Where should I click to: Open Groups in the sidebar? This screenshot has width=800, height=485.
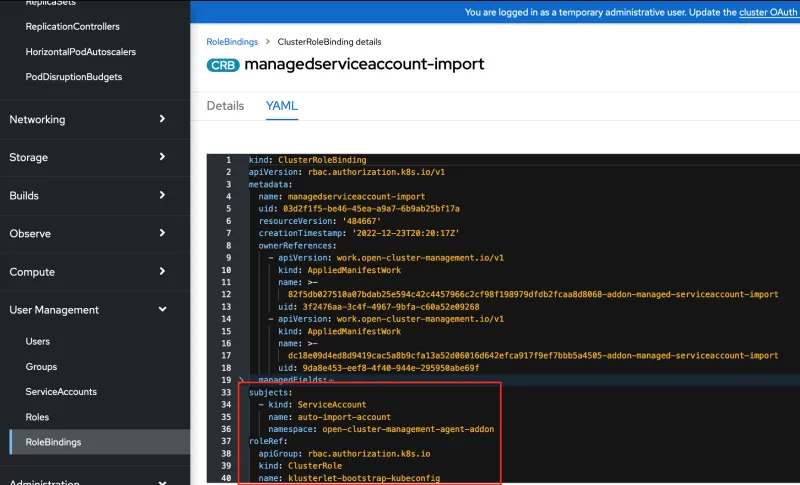tap(41, 367)
